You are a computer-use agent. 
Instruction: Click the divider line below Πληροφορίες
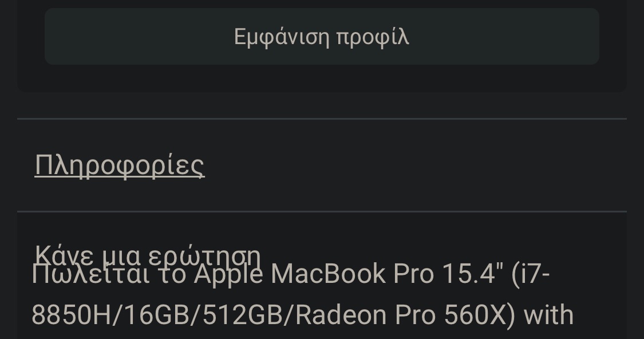click(322, 212)
